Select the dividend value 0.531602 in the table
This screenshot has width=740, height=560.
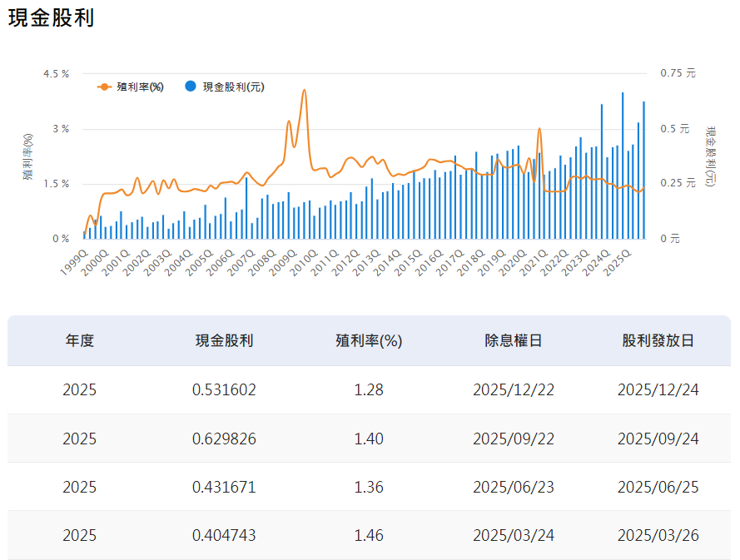226,389
